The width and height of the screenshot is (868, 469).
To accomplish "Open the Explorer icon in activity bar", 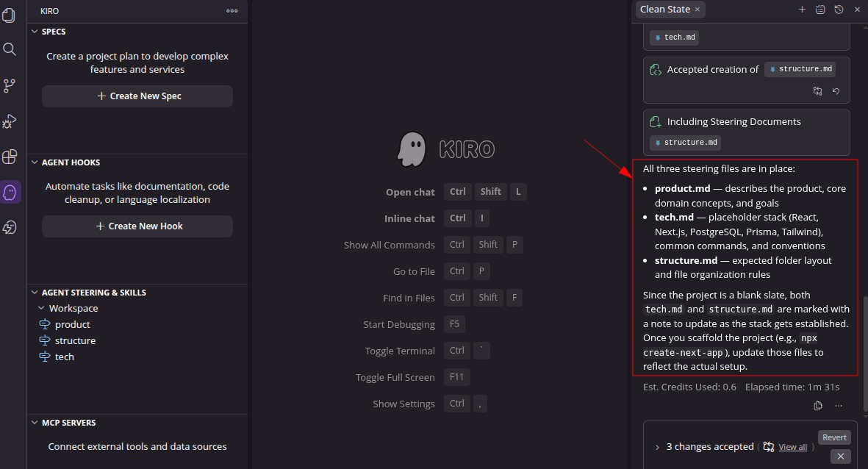I will (10, 15).
